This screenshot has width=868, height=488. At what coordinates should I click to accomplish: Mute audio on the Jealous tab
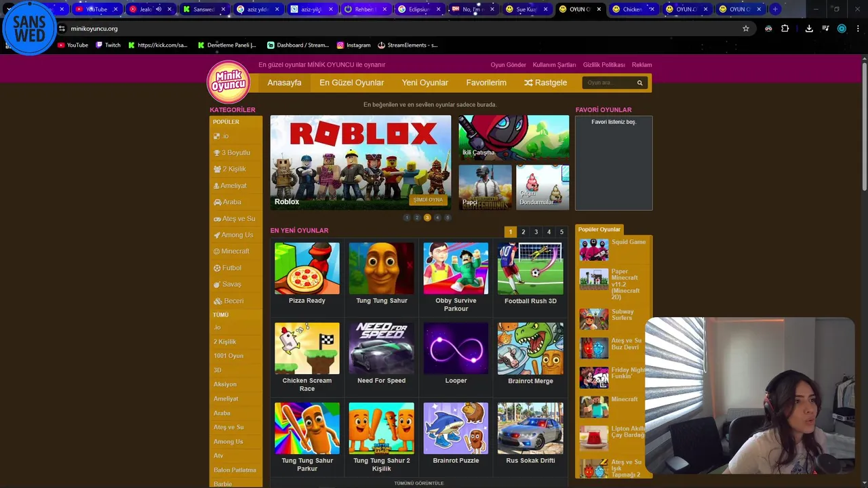(159, 9)
